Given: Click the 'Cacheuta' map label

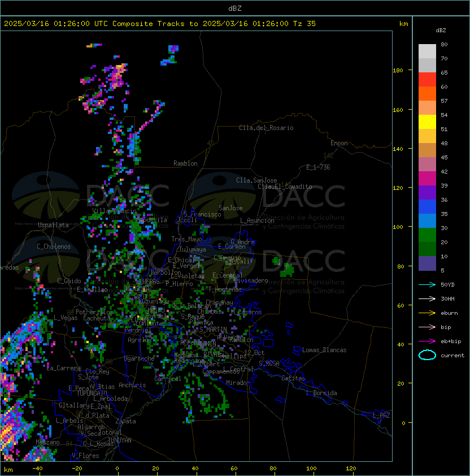Looking at the screenshot, I should (97, 318).
